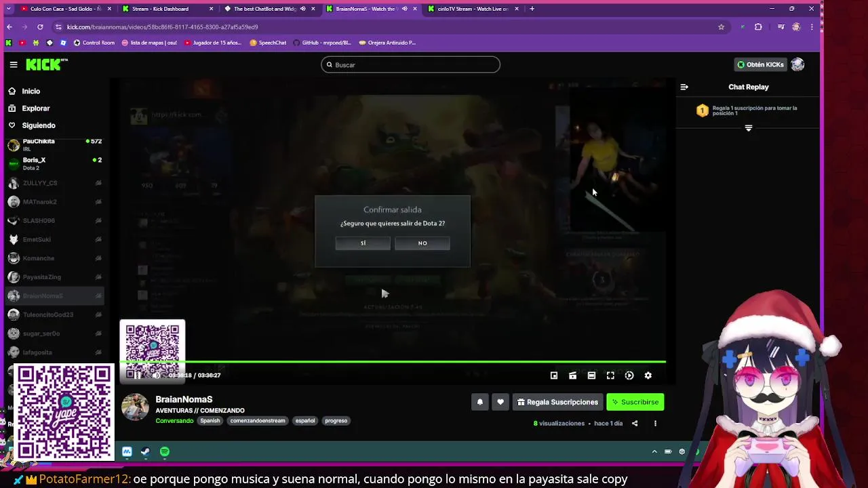Click the KICK logo
The image size is (868, 488).
46,64
